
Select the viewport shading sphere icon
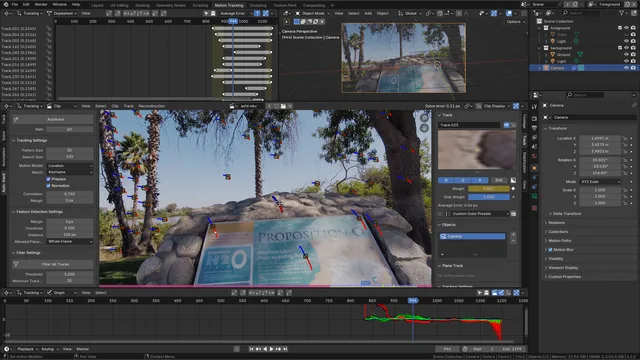pyautogui.click(x=509, y=13)
